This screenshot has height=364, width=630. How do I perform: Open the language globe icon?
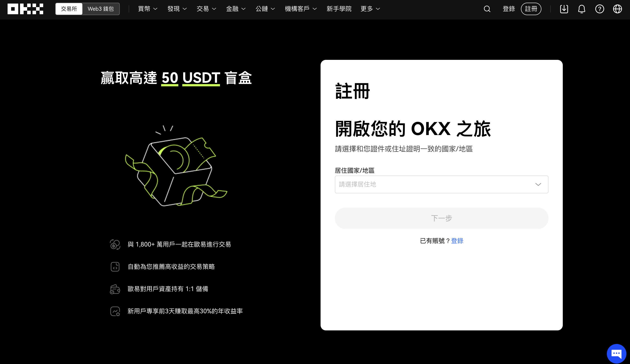pos(618,9)
